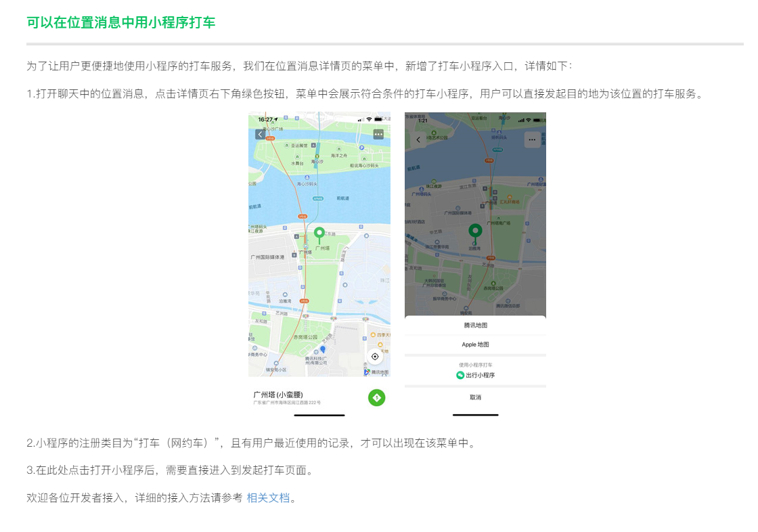Click the intro paragraph starting 为了让用户更便捷地
This screenshot has width=758, height=532.
point(299,66)
